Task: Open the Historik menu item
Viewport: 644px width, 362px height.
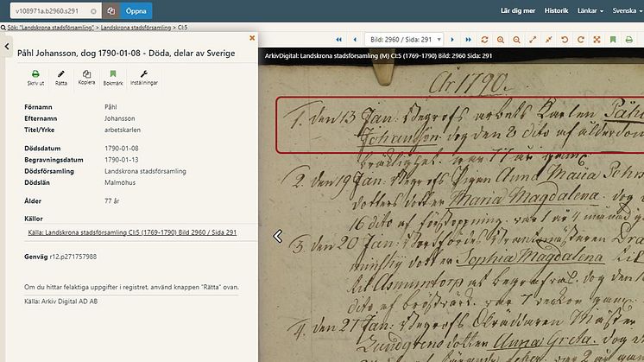Action: pyautogui.click(x=557, y=11)
